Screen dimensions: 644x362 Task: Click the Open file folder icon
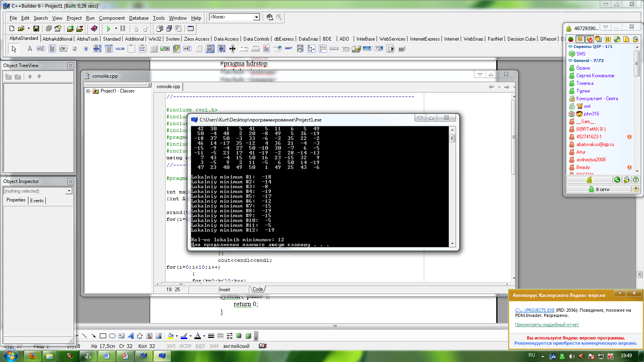click(x=21, y=29)
